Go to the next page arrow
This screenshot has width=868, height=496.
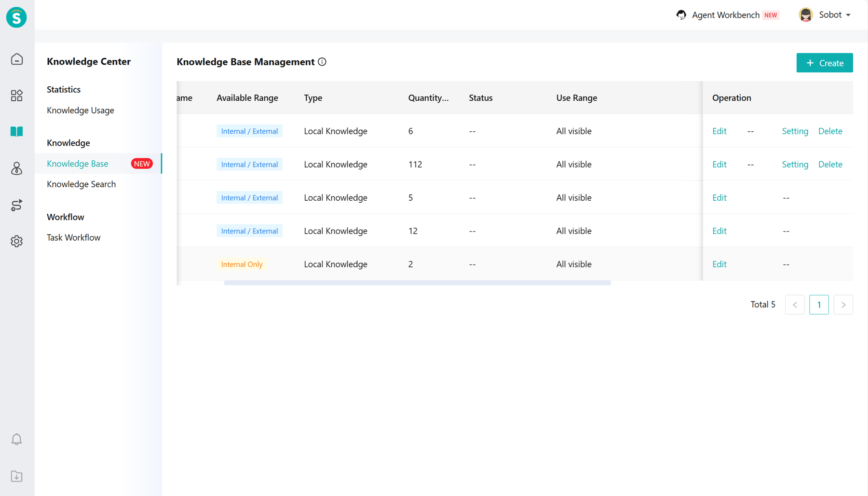843,305
